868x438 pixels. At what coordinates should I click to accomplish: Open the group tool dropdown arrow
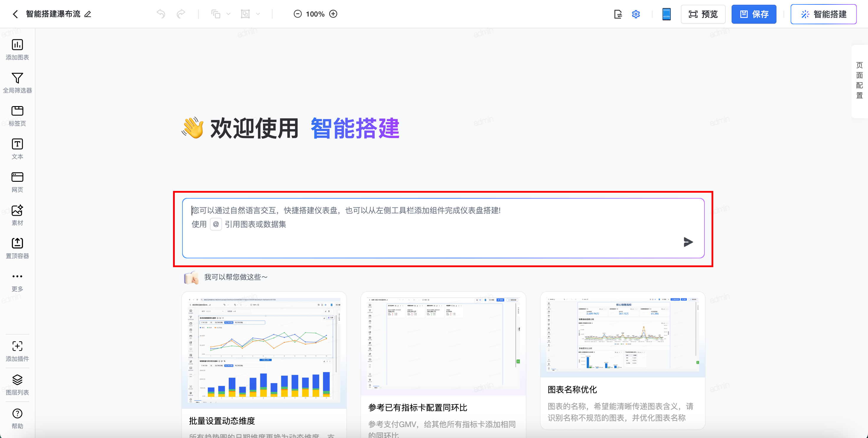point(258,14)
